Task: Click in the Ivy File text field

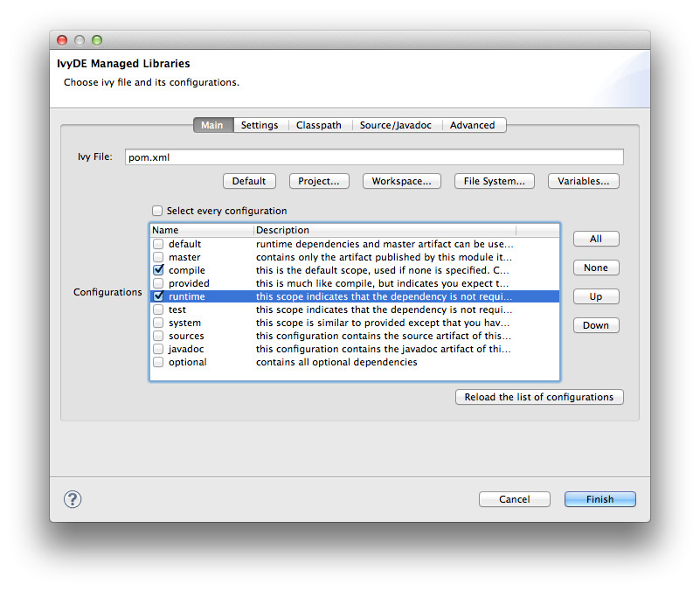Action: click(373, 157)
